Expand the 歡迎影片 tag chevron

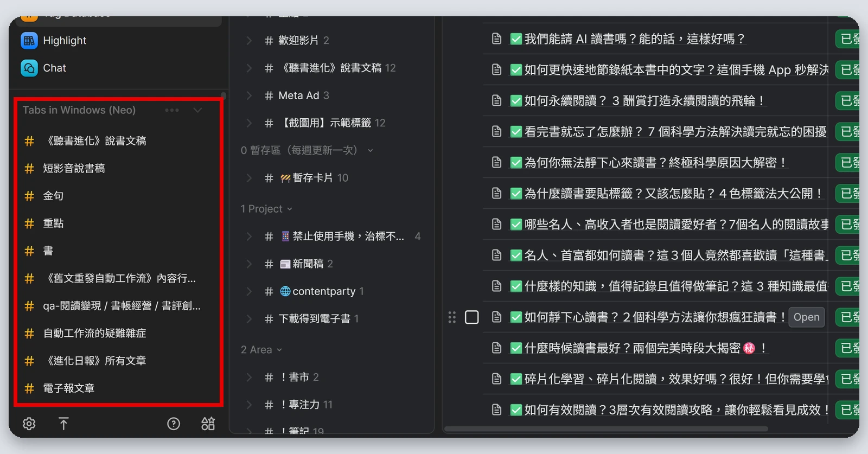(x=249, y=40)
